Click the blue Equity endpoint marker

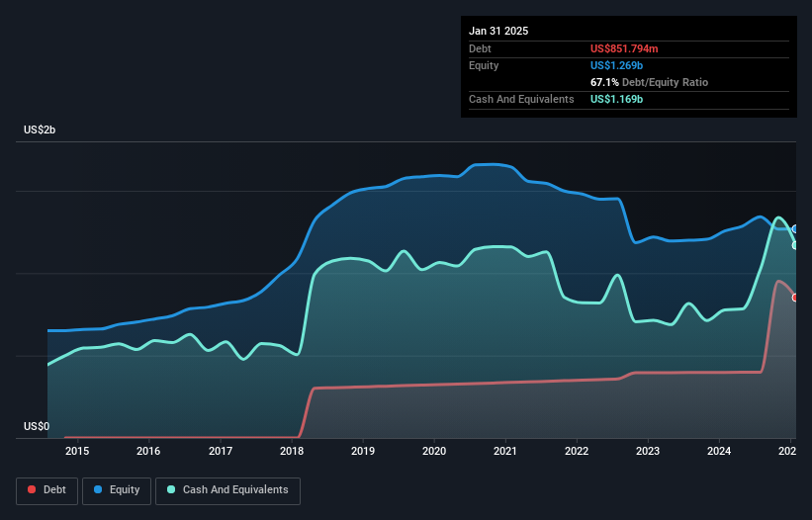tap(795, 228)
